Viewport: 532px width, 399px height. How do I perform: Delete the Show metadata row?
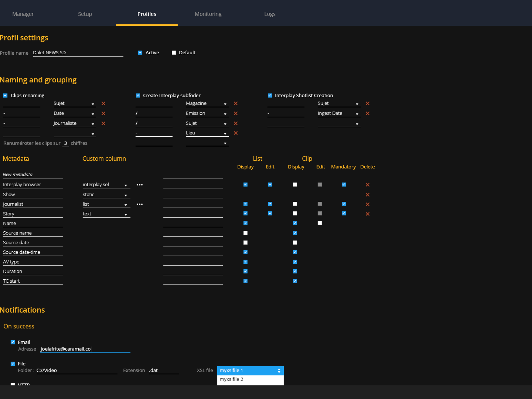click(x=368, y=195)
